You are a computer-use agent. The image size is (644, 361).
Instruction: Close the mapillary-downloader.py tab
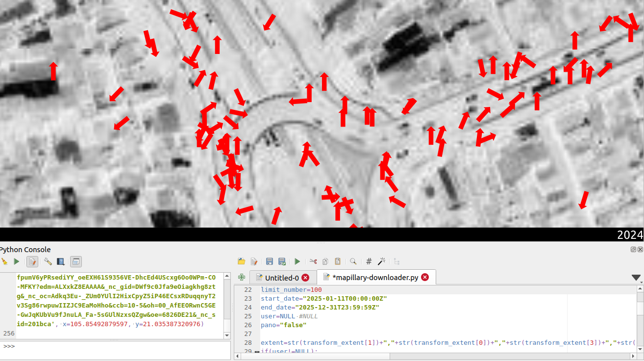(425, 277)
